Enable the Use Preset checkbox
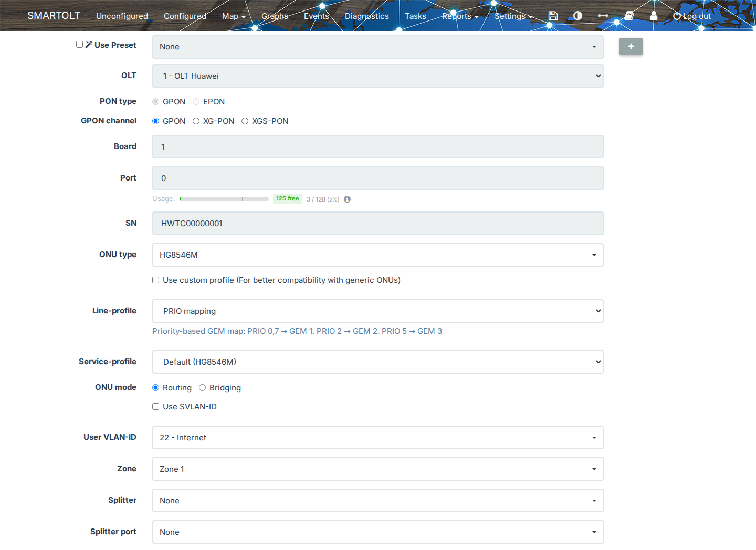 tap(79, 45)
